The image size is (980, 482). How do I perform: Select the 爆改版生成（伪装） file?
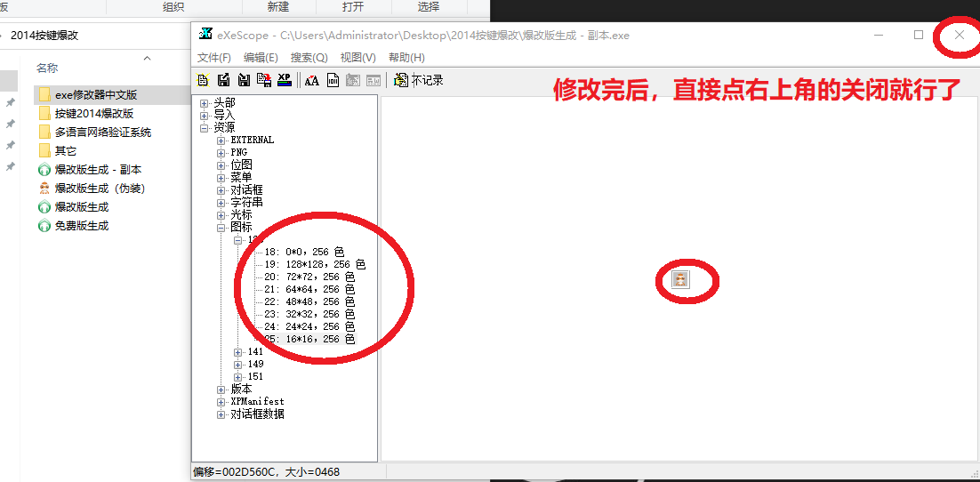[x=100, y=189]
